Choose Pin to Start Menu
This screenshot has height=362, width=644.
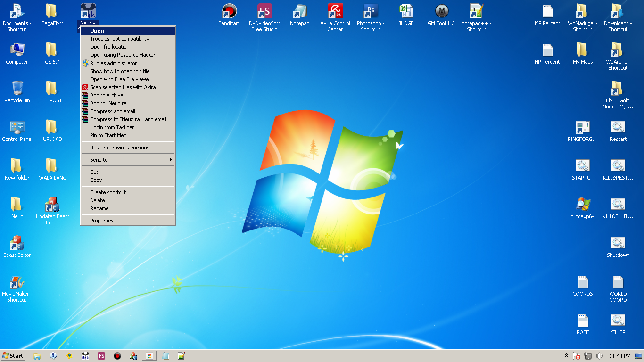(x=128, y=135)
